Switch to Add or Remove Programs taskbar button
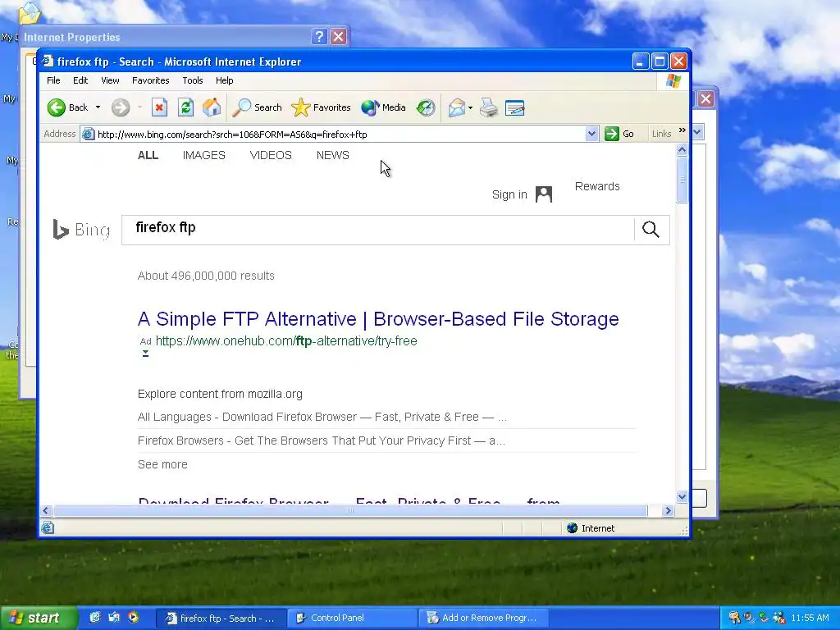The height and width of the screenshot is (630, 840). [x=484, y=618]
